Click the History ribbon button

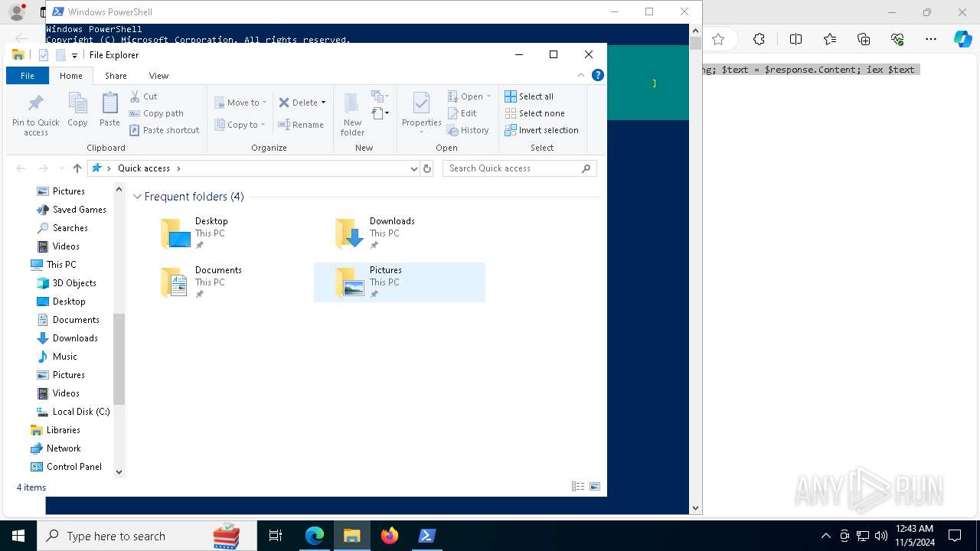pos(468,130)
